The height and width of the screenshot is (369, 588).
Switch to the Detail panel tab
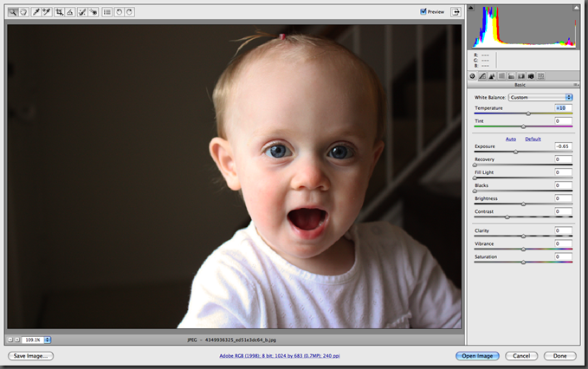(x=492, y=76)
